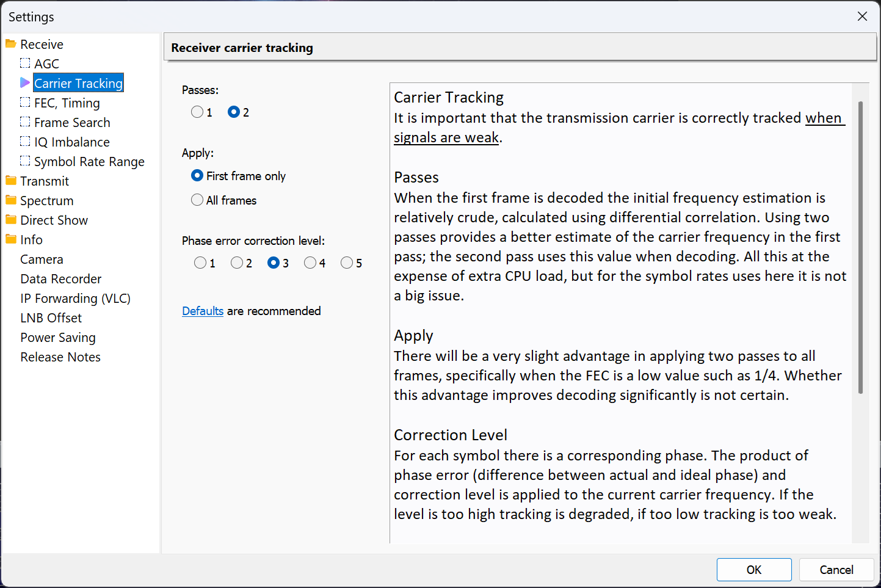The height and width of the screenshot is (588, 881).
Task: Open the LNB Offset settings
Action: [x=51, y=318]
